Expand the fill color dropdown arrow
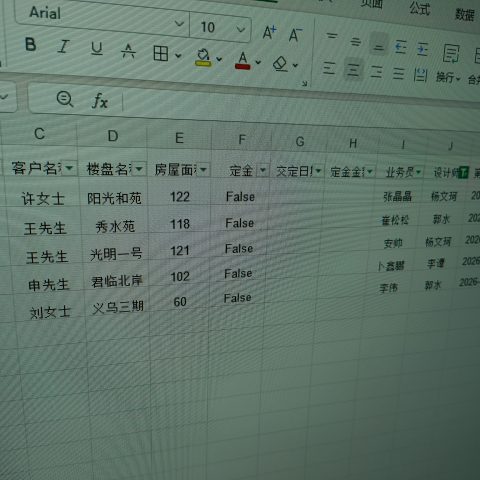 click(219, 59)
